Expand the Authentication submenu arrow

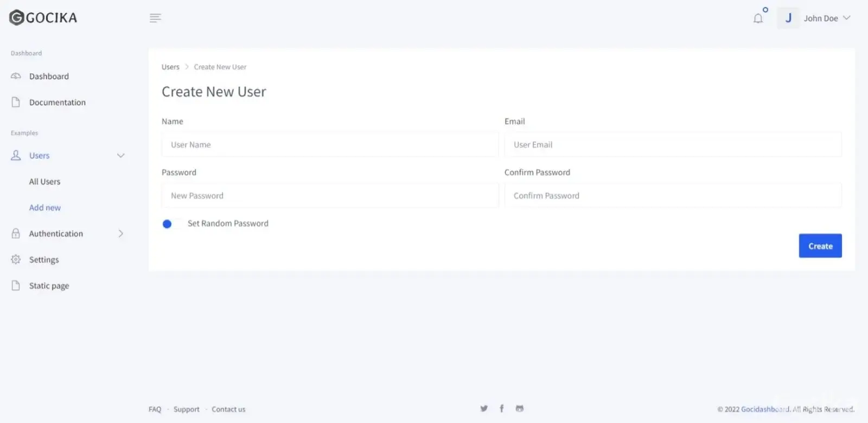tap(120, 234)
